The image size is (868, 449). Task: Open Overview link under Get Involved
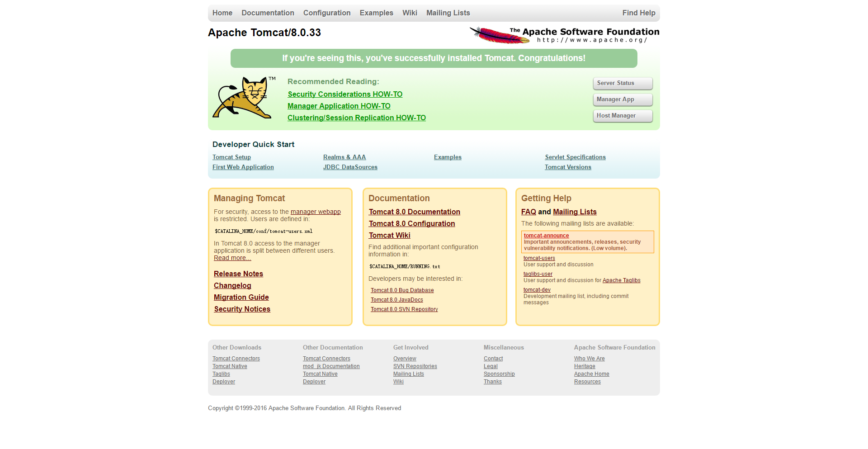(x=405, y=359)
